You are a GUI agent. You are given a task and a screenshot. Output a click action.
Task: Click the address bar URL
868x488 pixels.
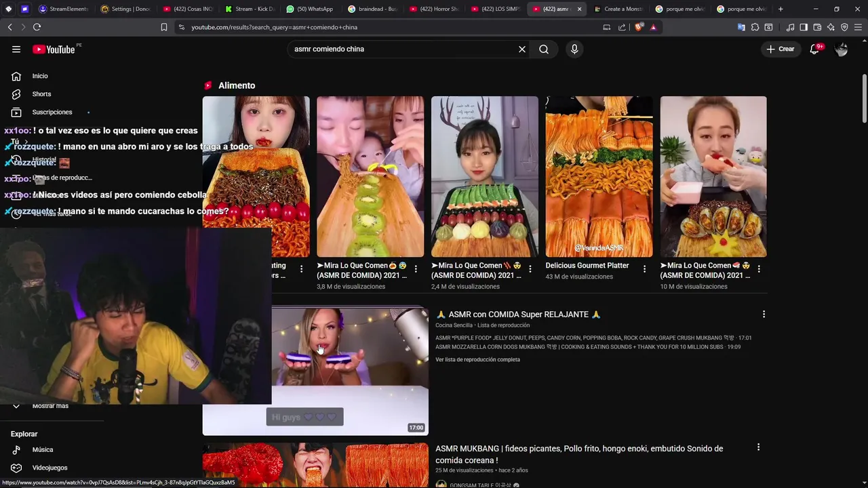pyautogui.click(x=274, y=27)
